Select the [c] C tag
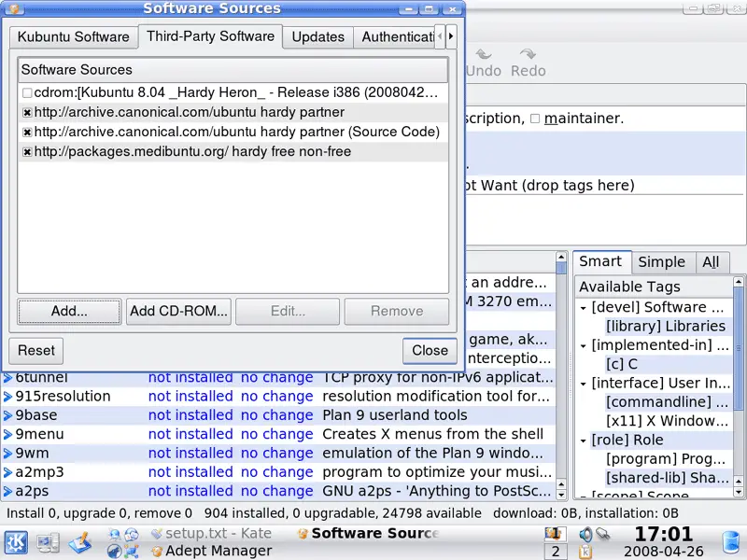747x560 pixels. (x=622, y=364)
